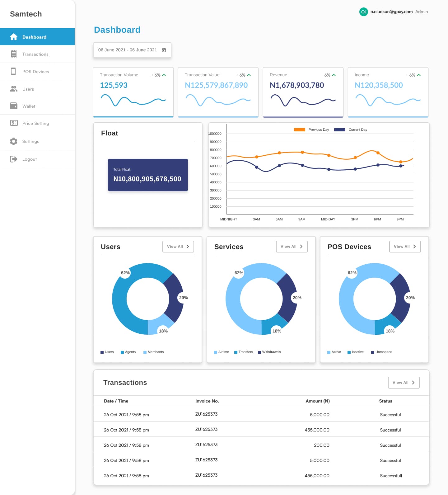Click Income green up-arrow icon
This screenshot has width=448, height=495.
pyautogui.click(x=419, y=75)
